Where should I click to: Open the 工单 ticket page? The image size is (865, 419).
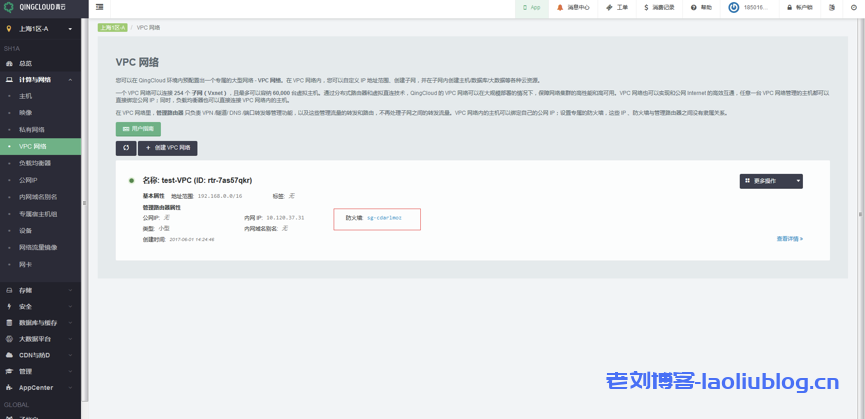pos(617,7)
